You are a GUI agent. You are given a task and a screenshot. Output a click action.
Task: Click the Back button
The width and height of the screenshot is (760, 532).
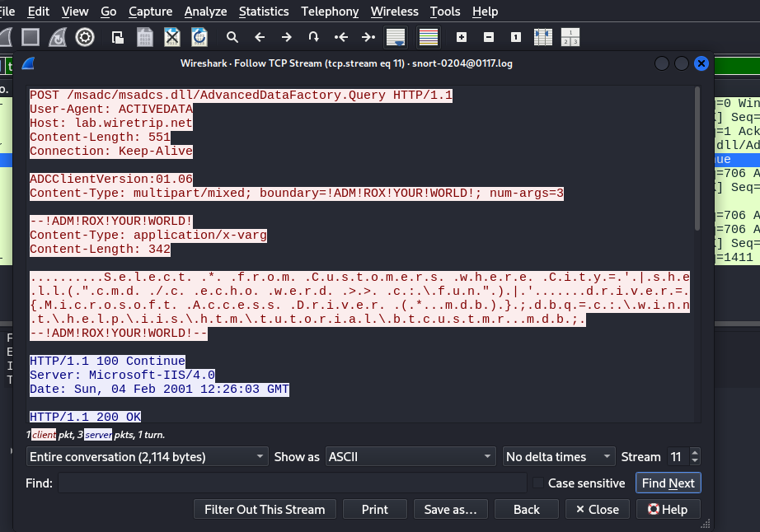tap(527, 510)
